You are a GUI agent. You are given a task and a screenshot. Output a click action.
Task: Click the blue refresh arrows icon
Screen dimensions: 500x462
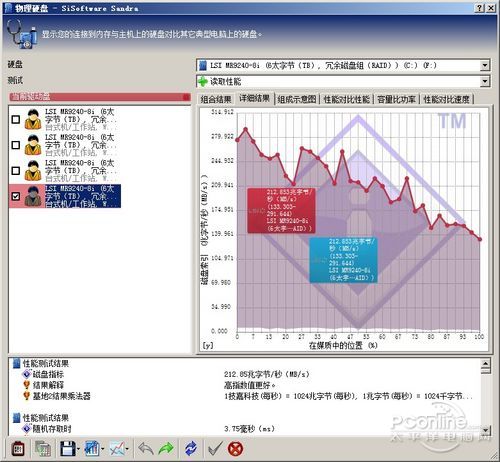191,449
